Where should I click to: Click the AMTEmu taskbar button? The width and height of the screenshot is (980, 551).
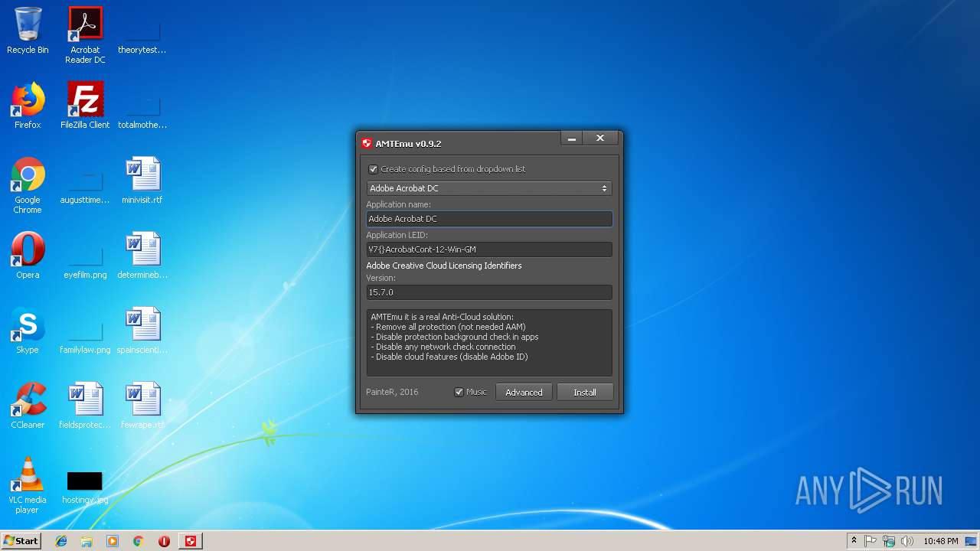point(191,541)
